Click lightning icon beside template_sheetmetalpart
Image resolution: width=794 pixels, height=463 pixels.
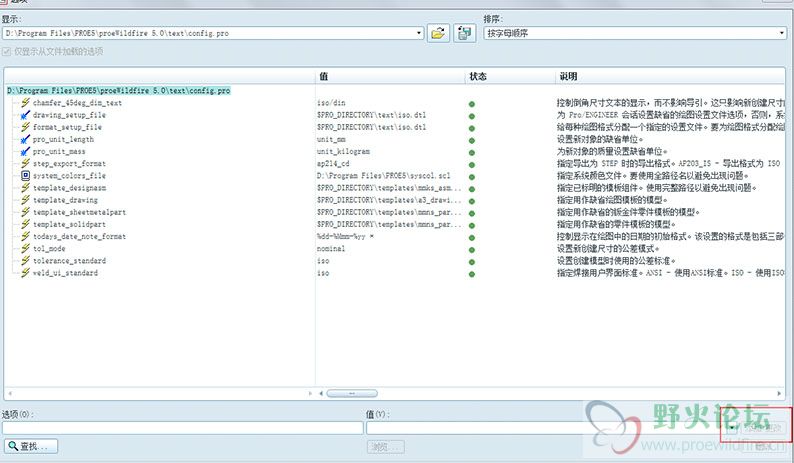pos(25,212)
